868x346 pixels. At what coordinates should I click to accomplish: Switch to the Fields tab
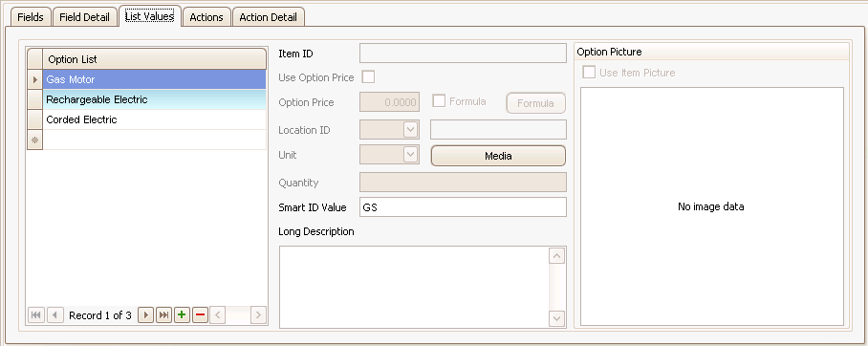pyautogui.click(x=31, y=17)
